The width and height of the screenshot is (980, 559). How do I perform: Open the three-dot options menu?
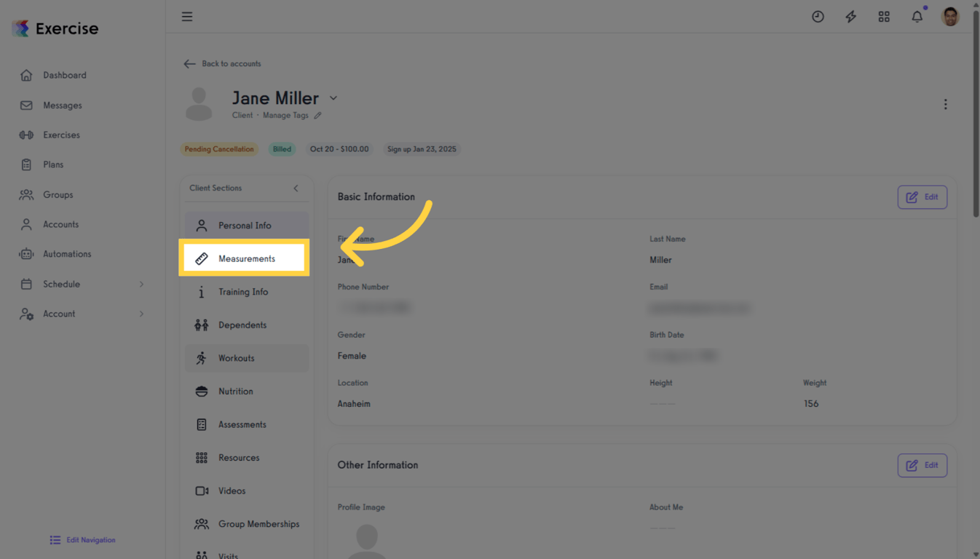[x=945, y=104]
